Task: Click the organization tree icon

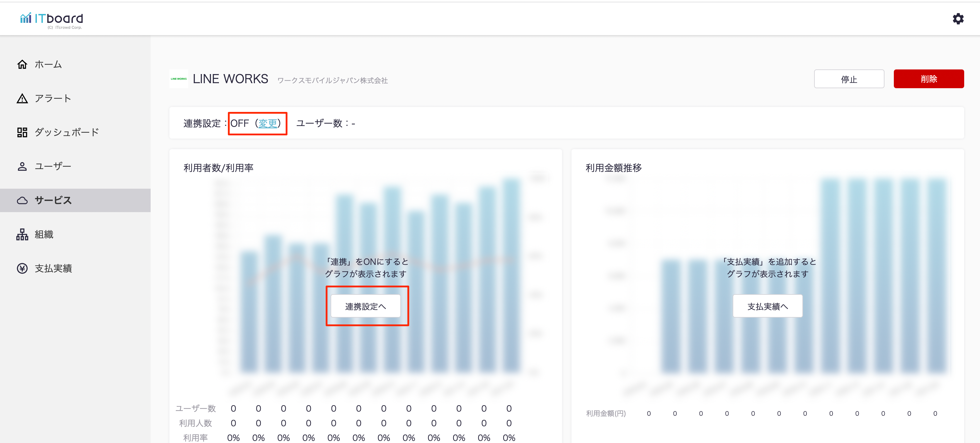Action: pos(22,234)
